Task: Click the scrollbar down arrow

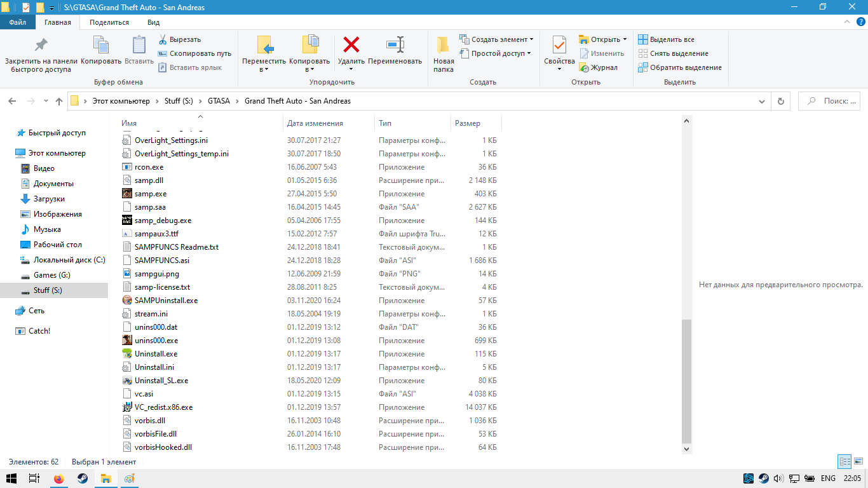Action: point(686,449)
